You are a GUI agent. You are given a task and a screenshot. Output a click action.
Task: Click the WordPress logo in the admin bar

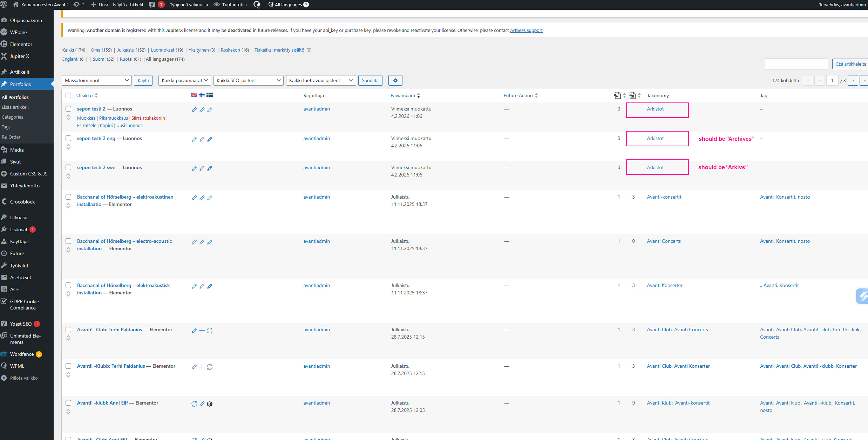[x=4, y=5]
